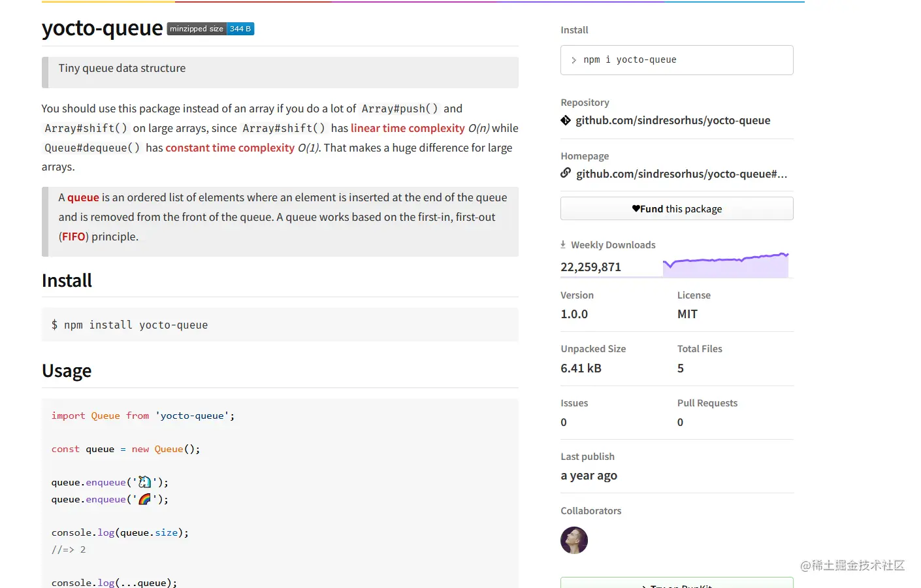
Task: Click the minzipped size badge
Action: [210, 29]
